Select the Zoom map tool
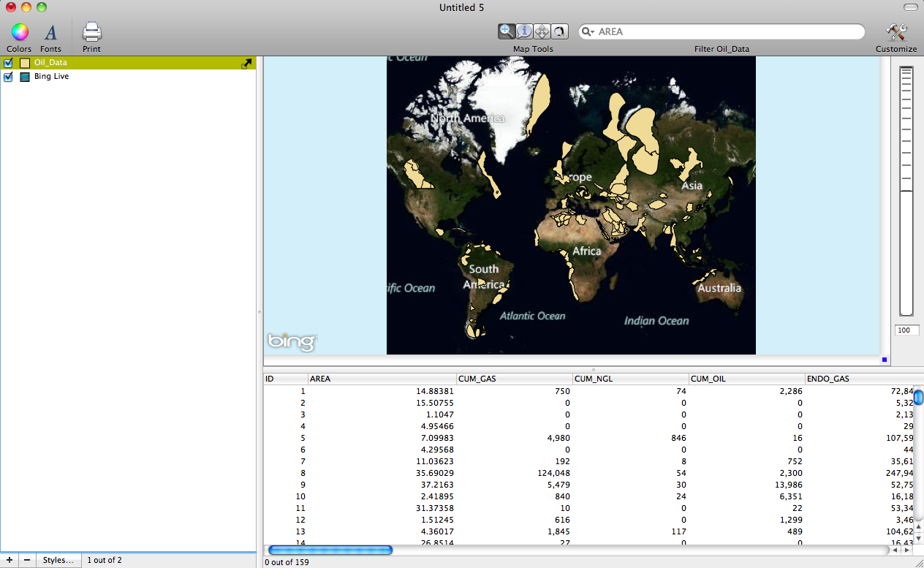The image size is (924, 568). pyautogui.click(x=507, y=31)
